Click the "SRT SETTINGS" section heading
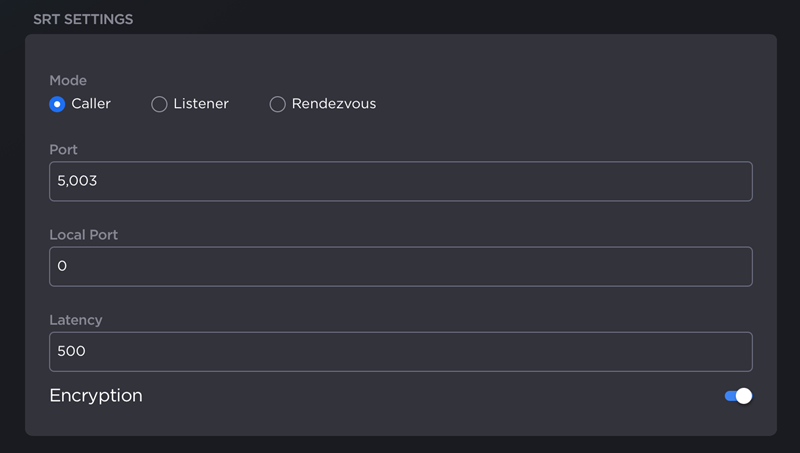 tap(84, 19)
